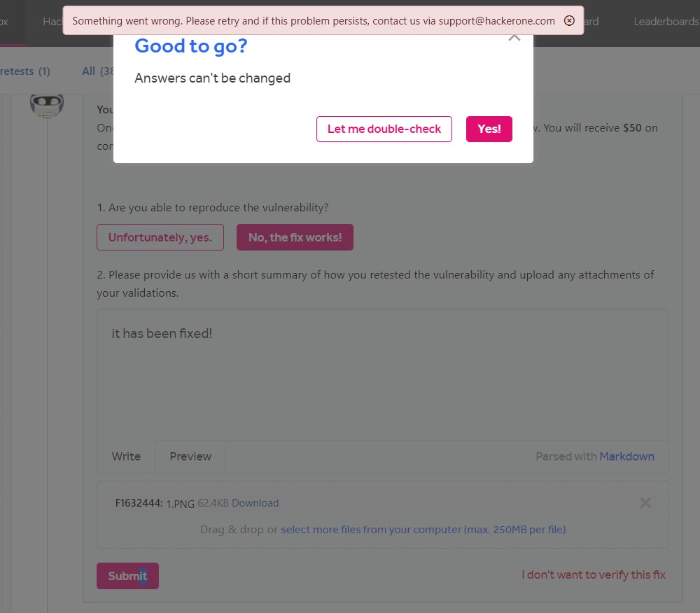Click I don't want to verify this fix

593,574
